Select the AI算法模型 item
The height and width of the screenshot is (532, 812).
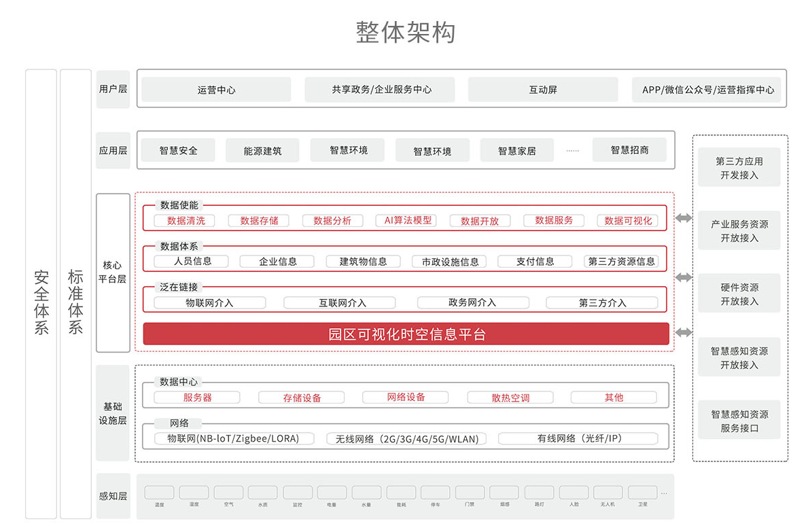(x=408, y=221)
